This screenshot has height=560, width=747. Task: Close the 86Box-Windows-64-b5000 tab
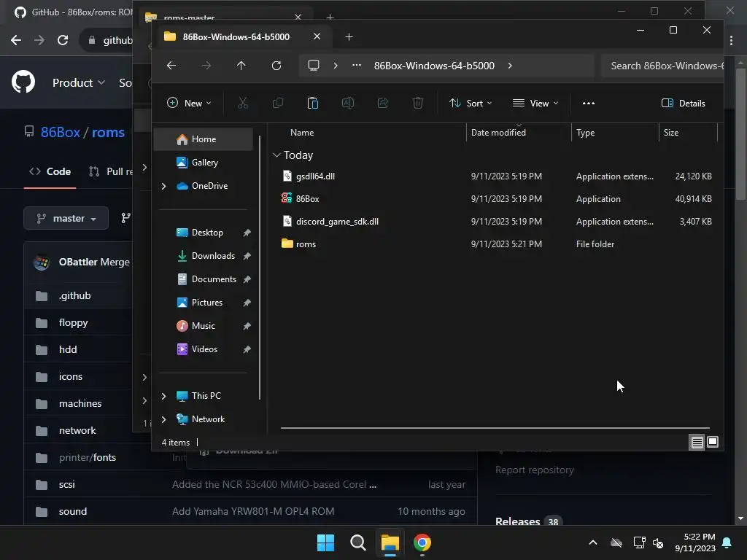coord(317,36)
